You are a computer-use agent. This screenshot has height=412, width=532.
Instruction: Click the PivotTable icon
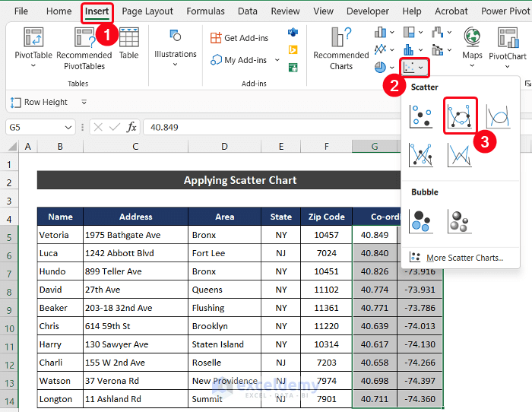pyautogui.click(x=33, y=38)
